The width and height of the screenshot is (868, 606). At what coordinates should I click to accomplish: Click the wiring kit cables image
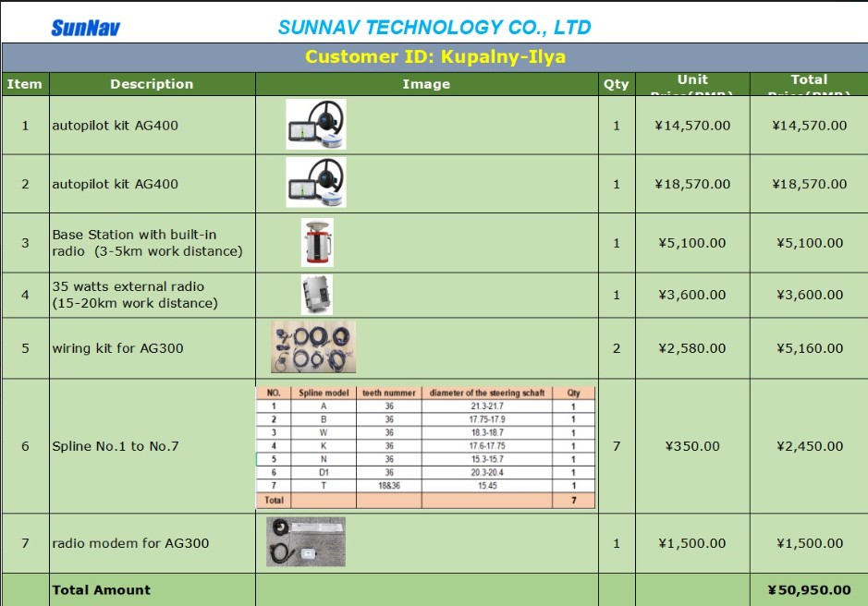pyautogui.click(x=312, y=347)
